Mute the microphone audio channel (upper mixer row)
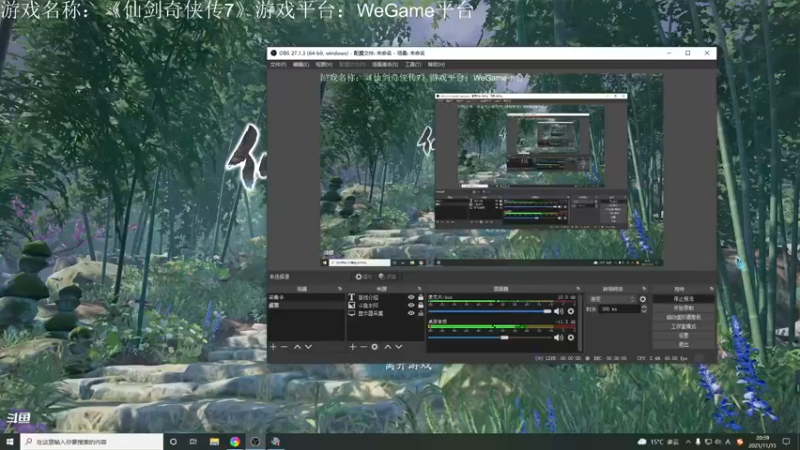The image size is (800, 450). pos(559,311)
